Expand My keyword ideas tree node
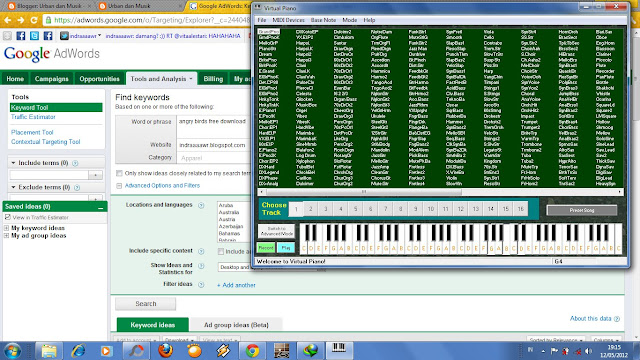640x360 pixels. pos(7,228)
